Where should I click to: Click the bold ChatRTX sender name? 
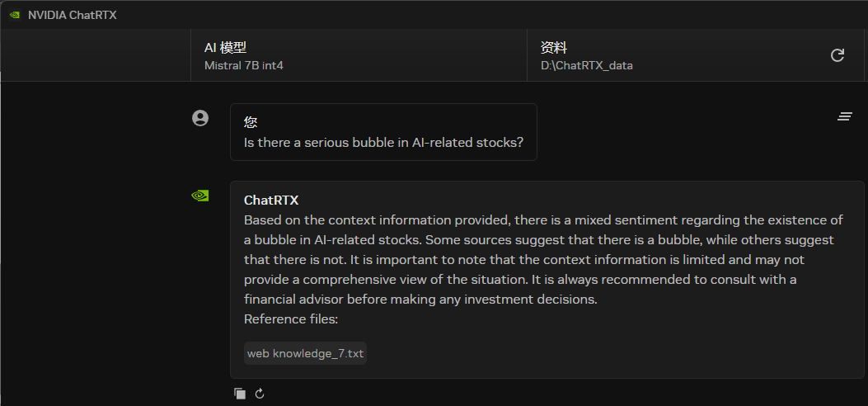(x=271, y=200)
